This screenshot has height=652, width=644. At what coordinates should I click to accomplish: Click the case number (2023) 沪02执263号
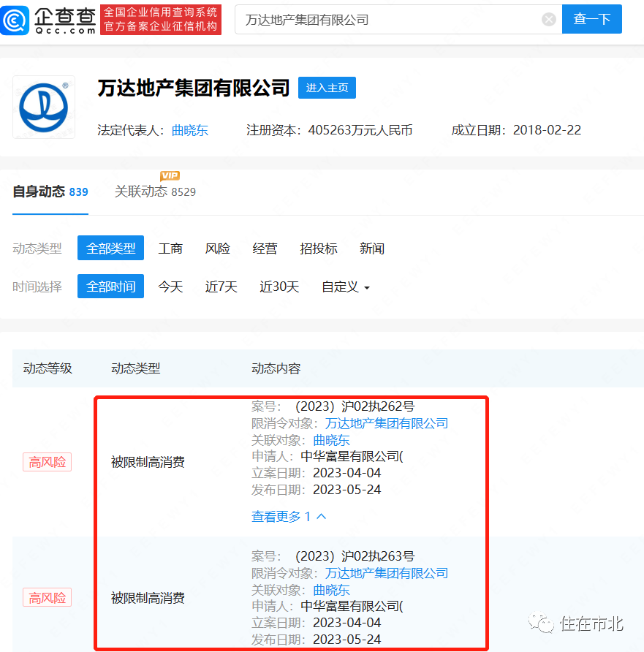355,556
